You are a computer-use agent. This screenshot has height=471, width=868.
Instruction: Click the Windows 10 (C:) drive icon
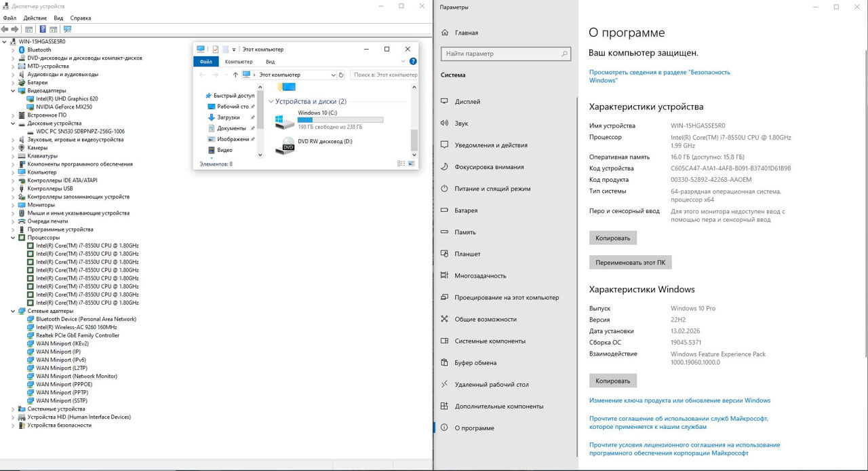point(284,121)
